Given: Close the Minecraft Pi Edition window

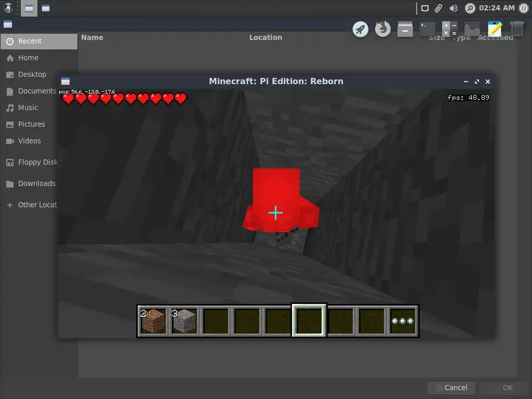Looking at the screenshot, I should (x=487, y=82).
